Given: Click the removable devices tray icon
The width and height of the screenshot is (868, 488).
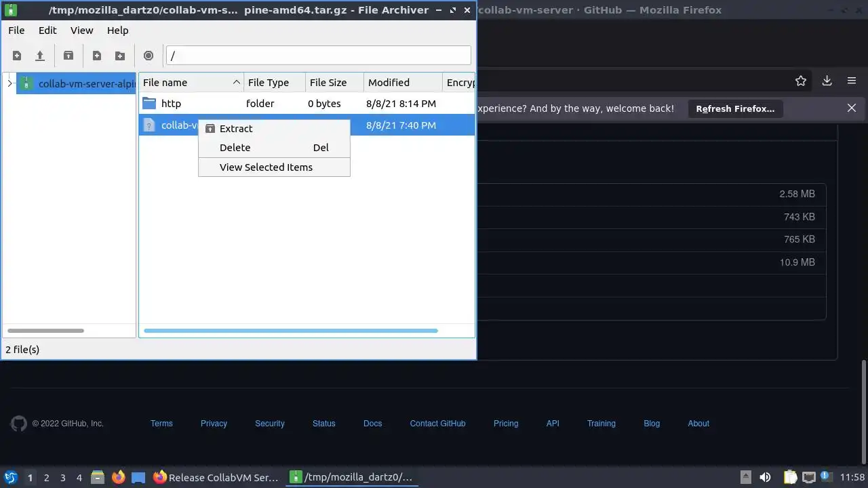Looking at the screenshot, I should [x=745, y=477].
